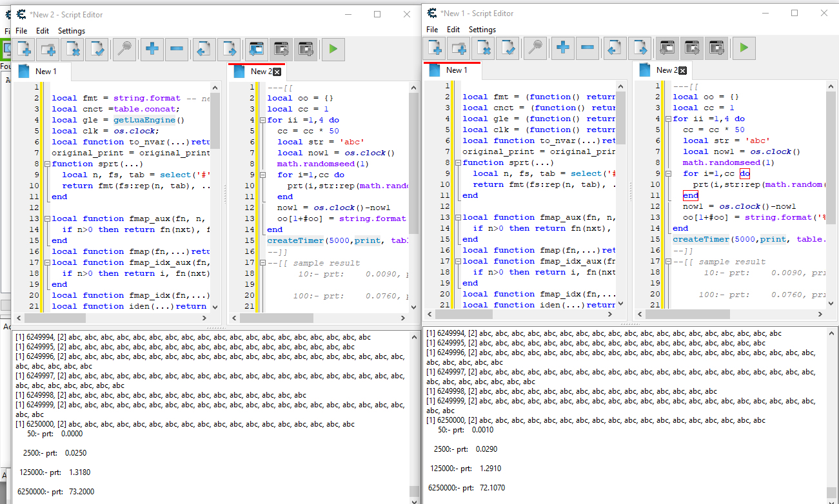839x504 pixels.
Task: Select New 2 tab in left window
Action: 257,72
